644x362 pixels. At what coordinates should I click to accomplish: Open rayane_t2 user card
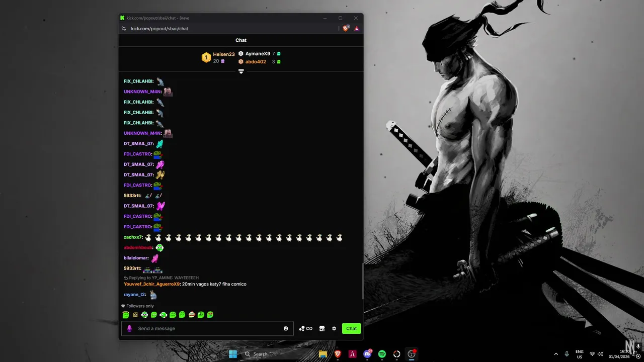[x=134, y=295]
